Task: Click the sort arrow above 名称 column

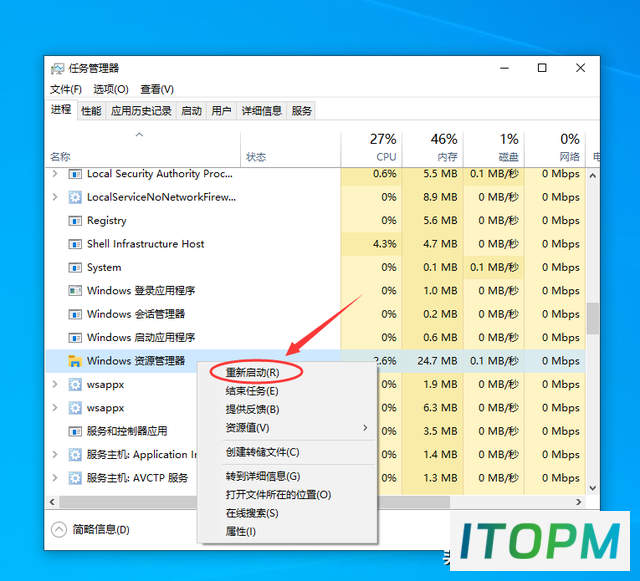Action: (139, 134)
